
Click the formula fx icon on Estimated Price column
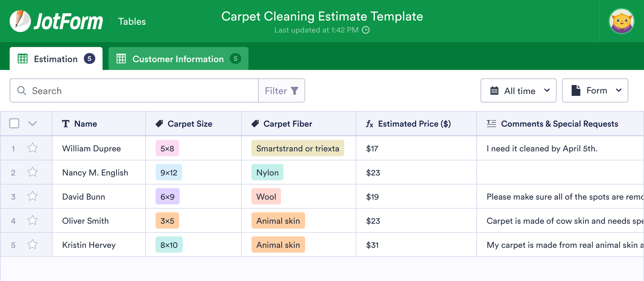coord(369,124)
